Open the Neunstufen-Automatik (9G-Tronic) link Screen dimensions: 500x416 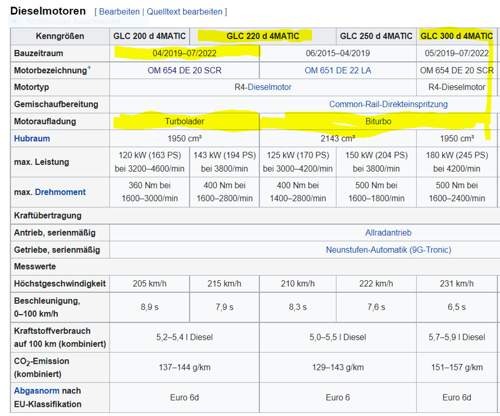pyautogui.click(x=388, y=250)
